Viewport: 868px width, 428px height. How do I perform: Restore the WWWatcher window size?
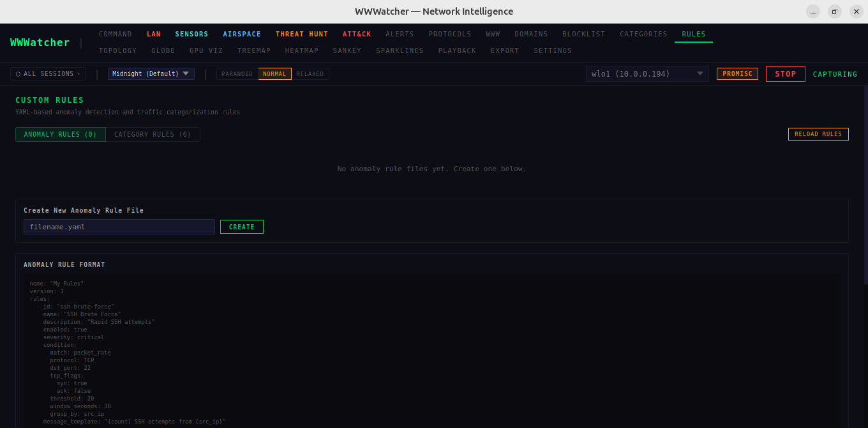point(834,11)
